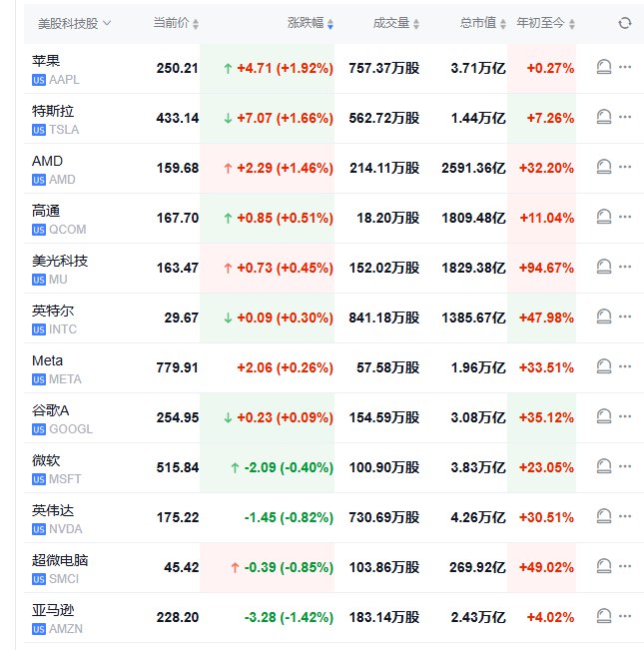The image size is (644, 650).
Task: Click alert bell for Qualcomm QCOM
Action: (x=603, y=217)
